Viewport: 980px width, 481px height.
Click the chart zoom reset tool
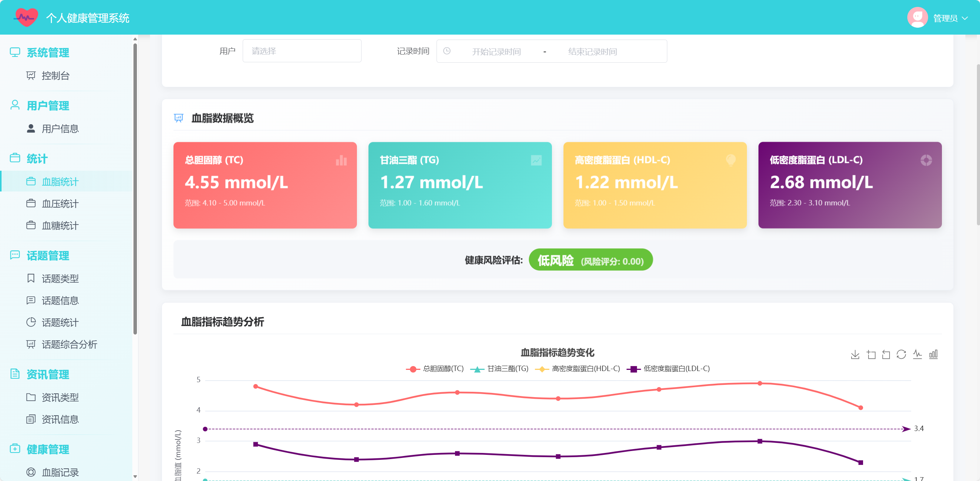click(x=886, y=355)
